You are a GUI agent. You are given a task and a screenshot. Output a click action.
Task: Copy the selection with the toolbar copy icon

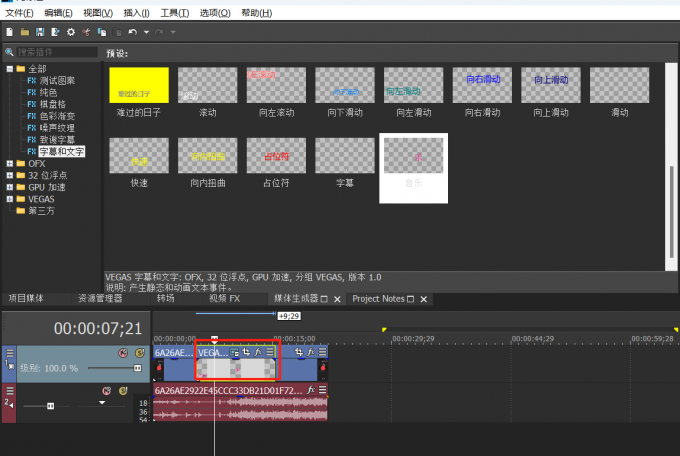coord(102,32)
